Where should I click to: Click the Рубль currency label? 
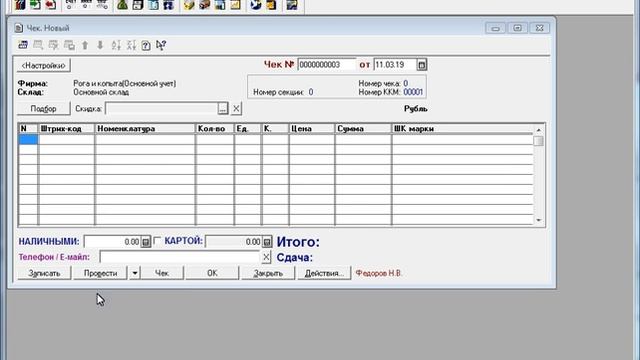tap(416, 109)
